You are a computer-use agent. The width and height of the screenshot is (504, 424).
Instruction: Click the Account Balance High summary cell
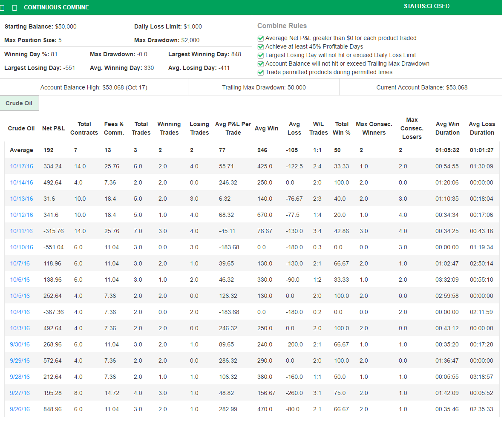pyautogui.click(x=94, y=87)
